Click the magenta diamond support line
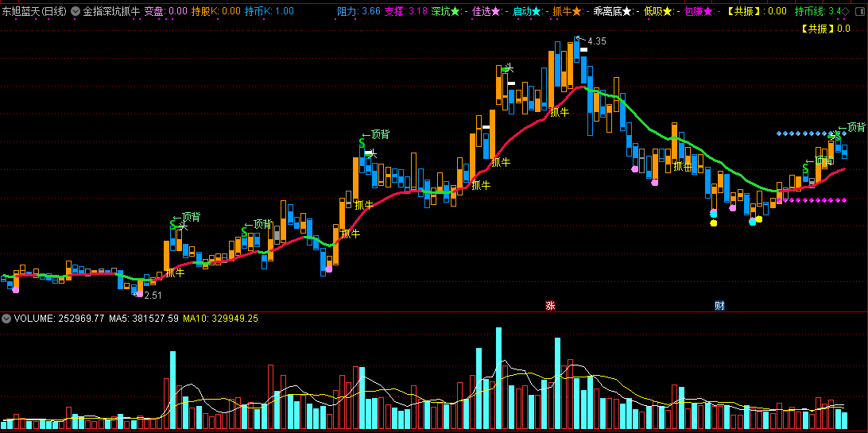The width and height of the screenshot is (868, 433). tap(811, 200)
